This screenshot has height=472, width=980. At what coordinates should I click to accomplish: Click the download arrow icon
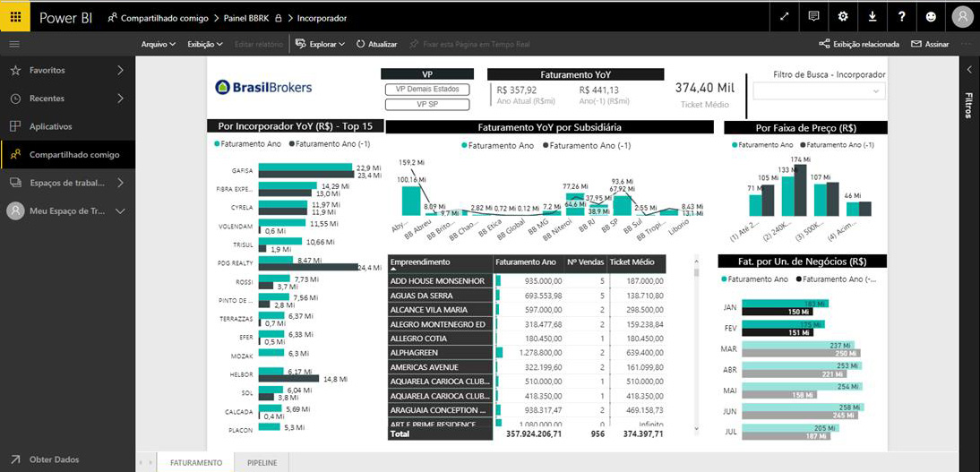872,18
